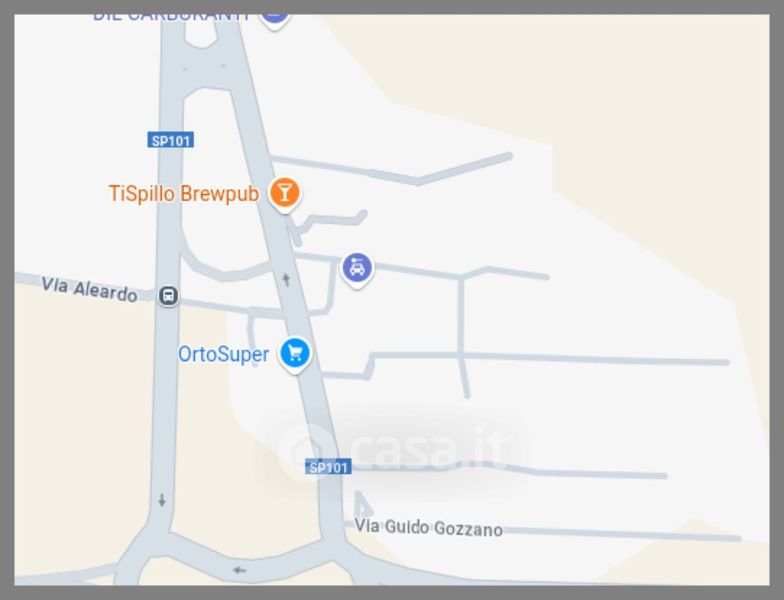
Task: Click the left arrow on the bottom road
Action: tap(240, 570)
